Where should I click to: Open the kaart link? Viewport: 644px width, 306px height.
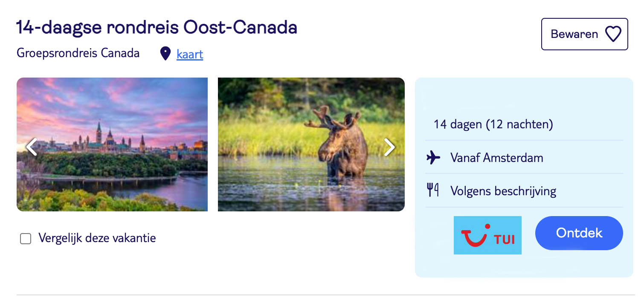(190, 54)
